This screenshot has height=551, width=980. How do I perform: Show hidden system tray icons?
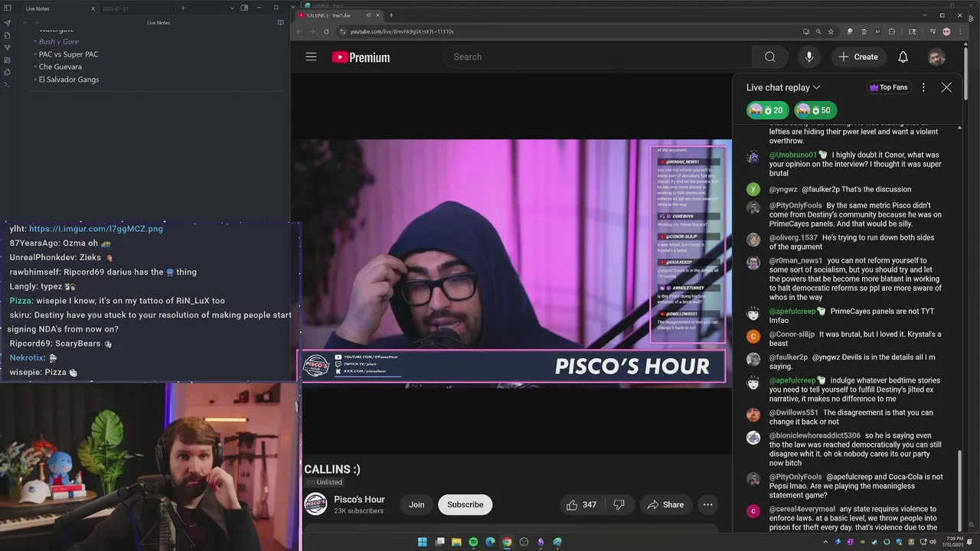click(x=825, y=542)
